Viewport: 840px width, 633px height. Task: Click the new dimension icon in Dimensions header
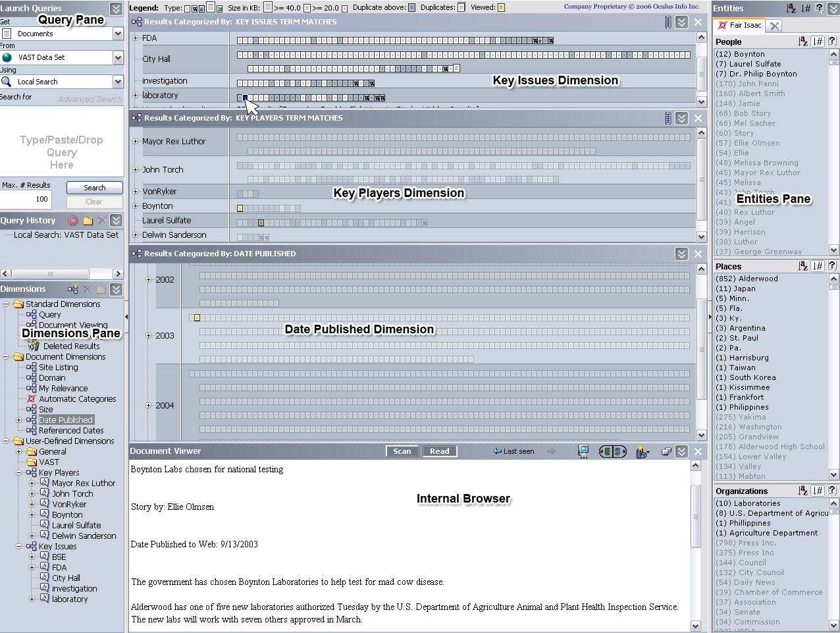(x=72, y=289)
